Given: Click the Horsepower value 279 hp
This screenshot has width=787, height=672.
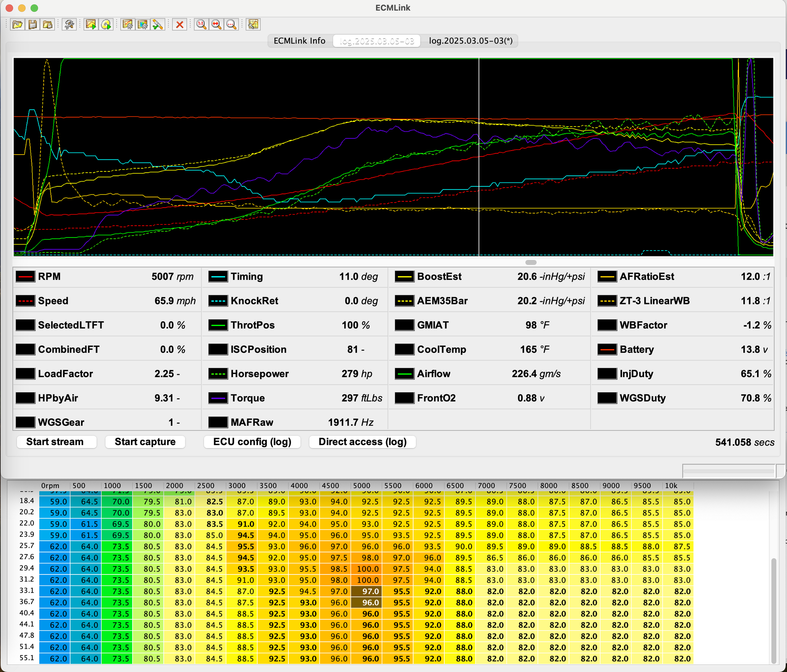Looking at the screenshot, I should pyautogui.click(x=357, y=374).
